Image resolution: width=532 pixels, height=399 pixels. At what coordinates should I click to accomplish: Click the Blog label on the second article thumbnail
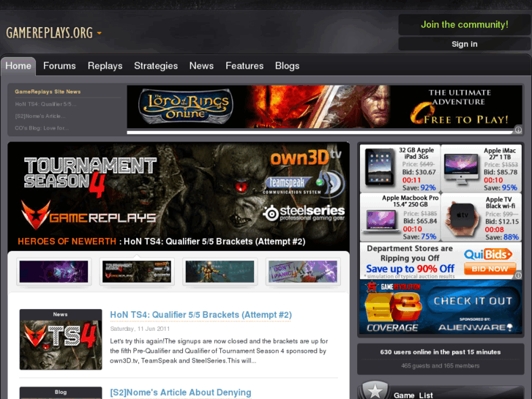click(x=61, y=392)
